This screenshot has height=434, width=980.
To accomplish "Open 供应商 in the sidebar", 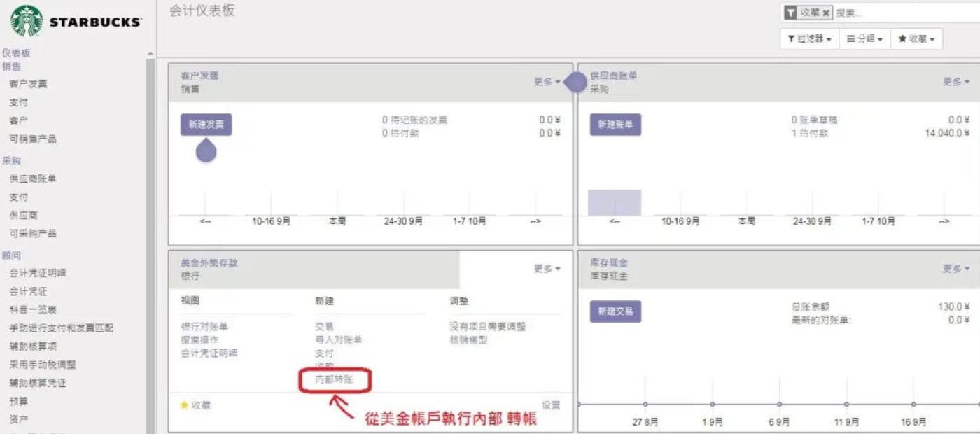I will [x=24, y=215].
